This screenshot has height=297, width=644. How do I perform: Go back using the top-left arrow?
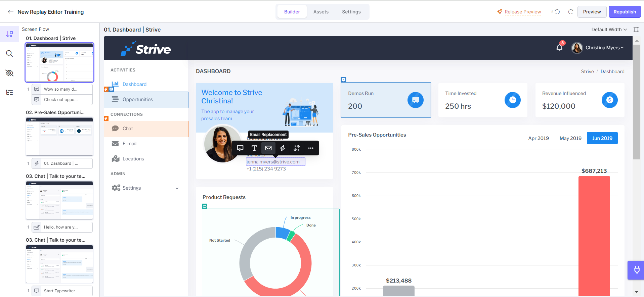[x=11, y=12]
